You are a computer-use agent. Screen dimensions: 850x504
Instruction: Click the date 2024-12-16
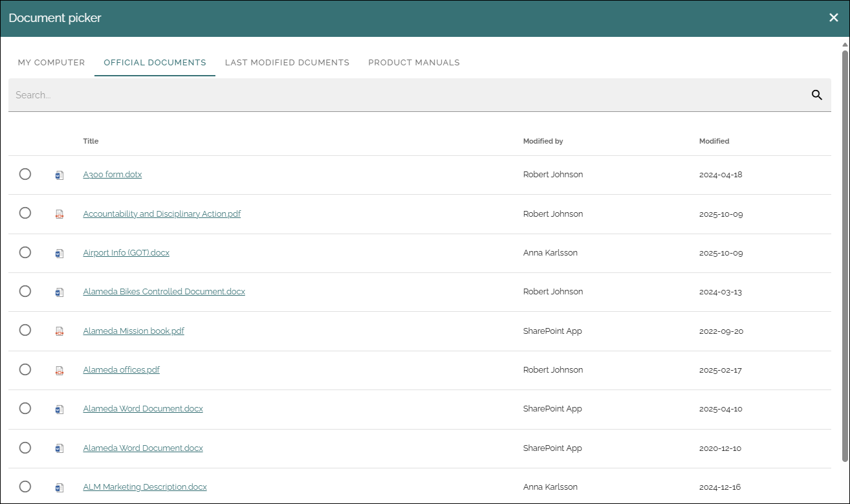click(721, 487)
